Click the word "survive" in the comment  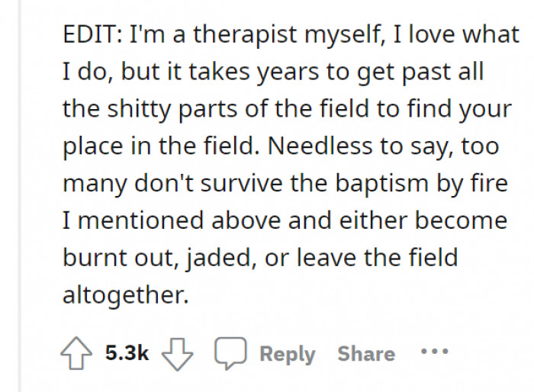click(243, 183)
